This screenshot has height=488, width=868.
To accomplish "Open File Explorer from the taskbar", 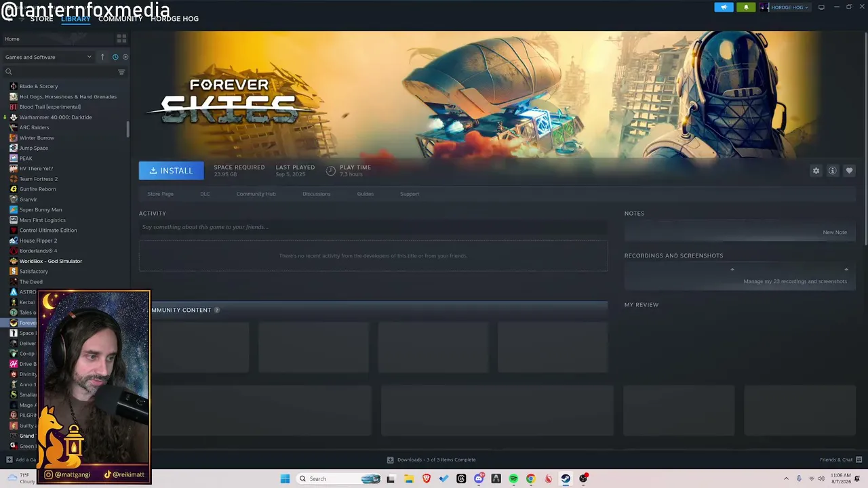I will 409,479.
